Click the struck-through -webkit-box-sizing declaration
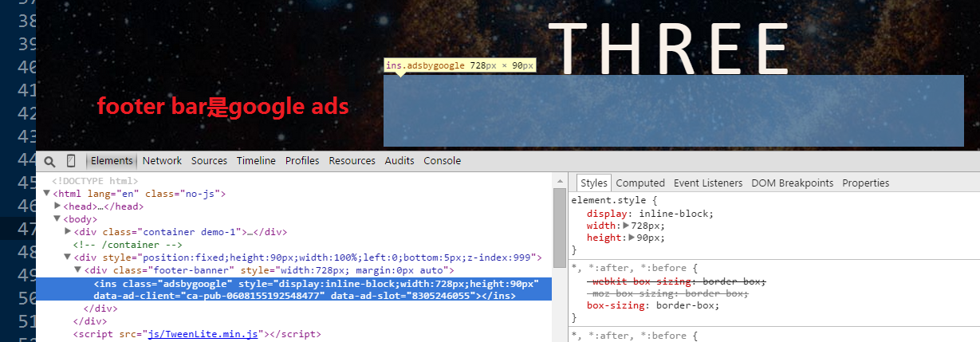This screenshot has width=980, height=342. coord(677,281)
